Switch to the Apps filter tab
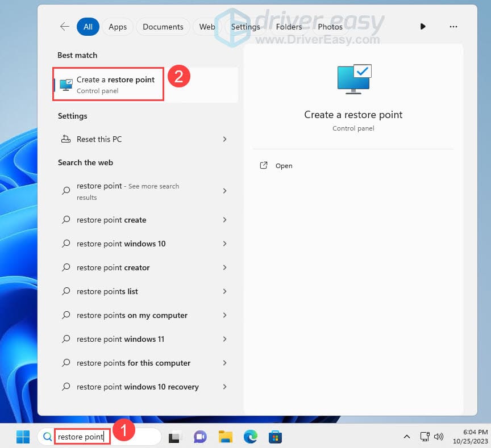The width and height of the screenshot is (491, 448). tap(117, 26)
